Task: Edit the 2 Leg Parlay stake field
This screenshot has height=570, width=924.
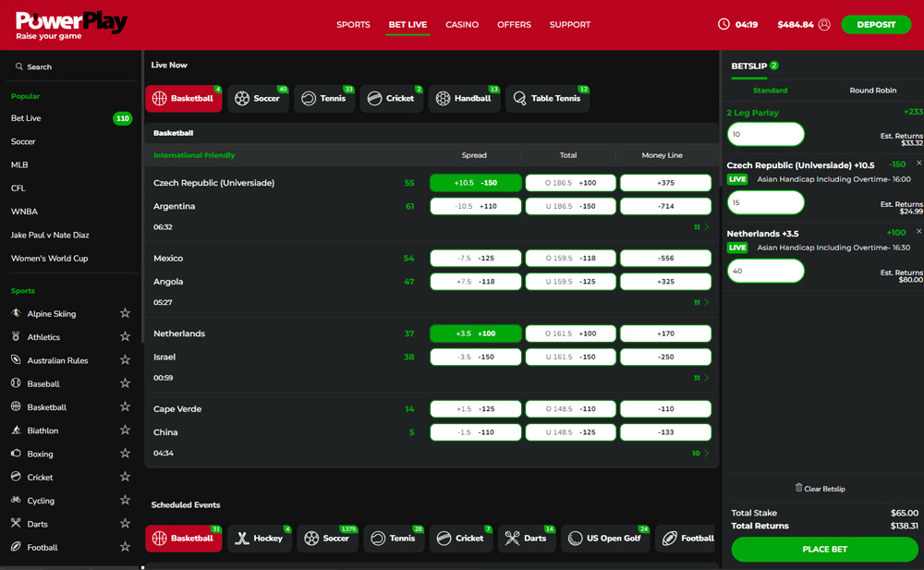Action: (765, 134)
